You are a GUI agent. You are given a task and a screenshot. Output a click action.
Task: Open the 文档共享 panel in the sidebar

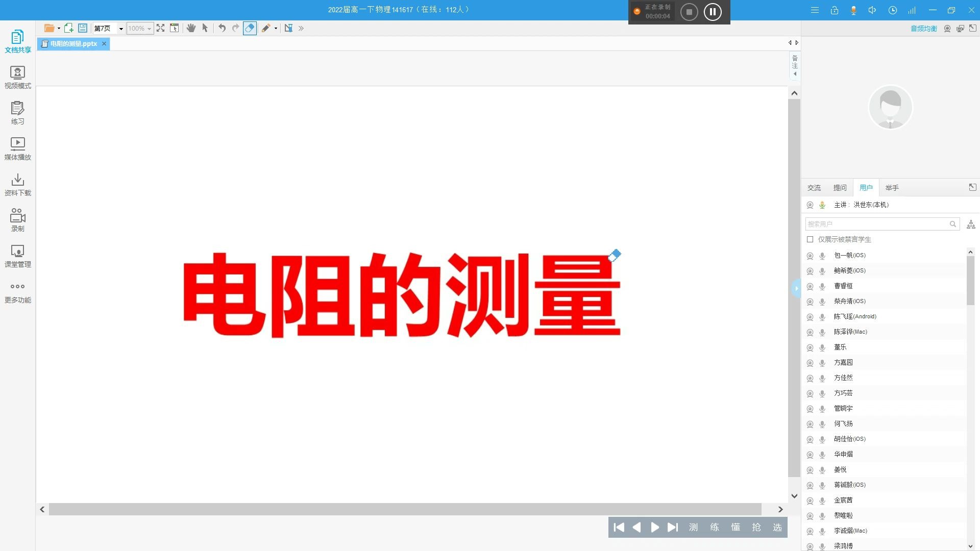click(17, 41)
